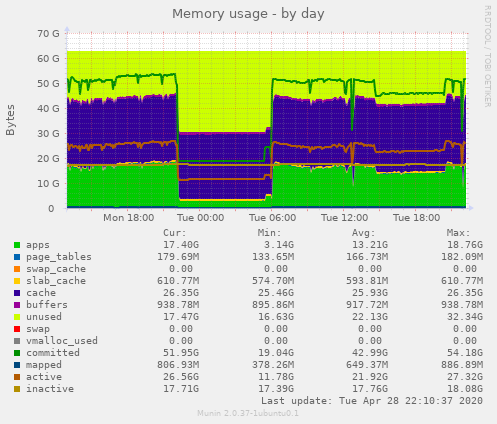Click the 'Tue 06:00' x-axis label

click(272, 218)
